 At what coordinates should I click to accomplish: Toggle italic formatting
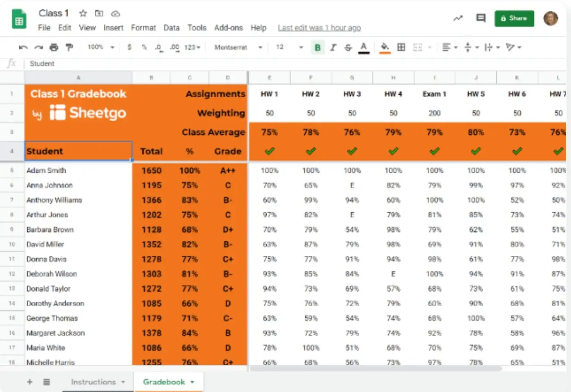(333, 47)
